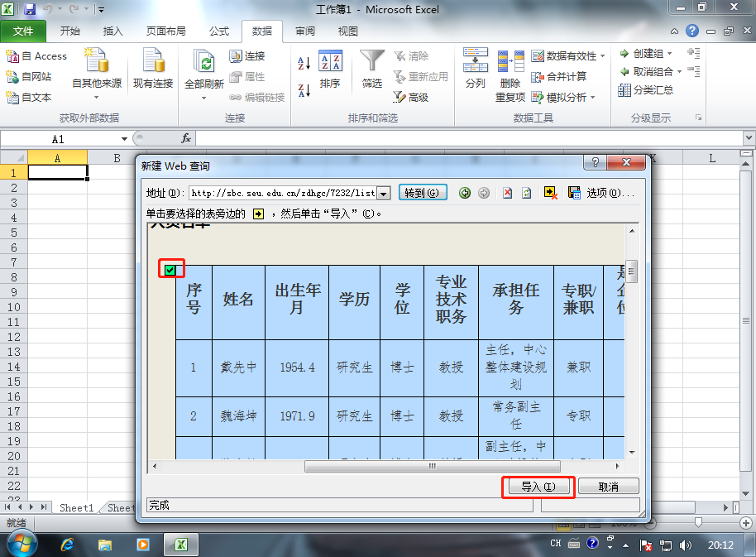Click the Sort Z to A descending icon

coord(304,90)
